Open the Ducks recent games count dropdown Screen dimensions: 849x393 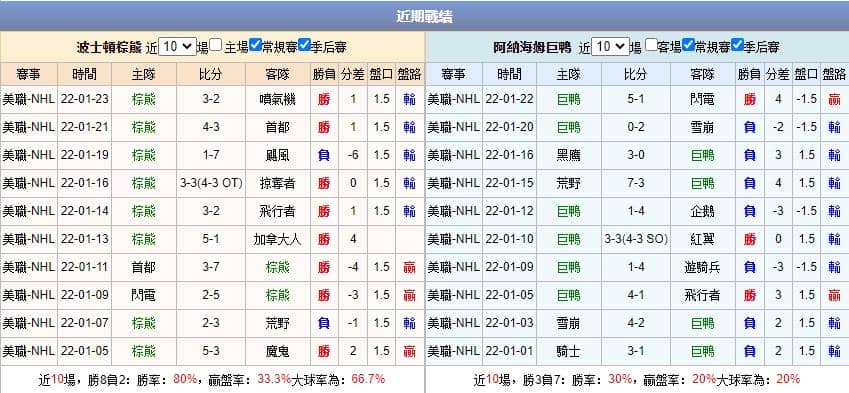pos(610,47)
